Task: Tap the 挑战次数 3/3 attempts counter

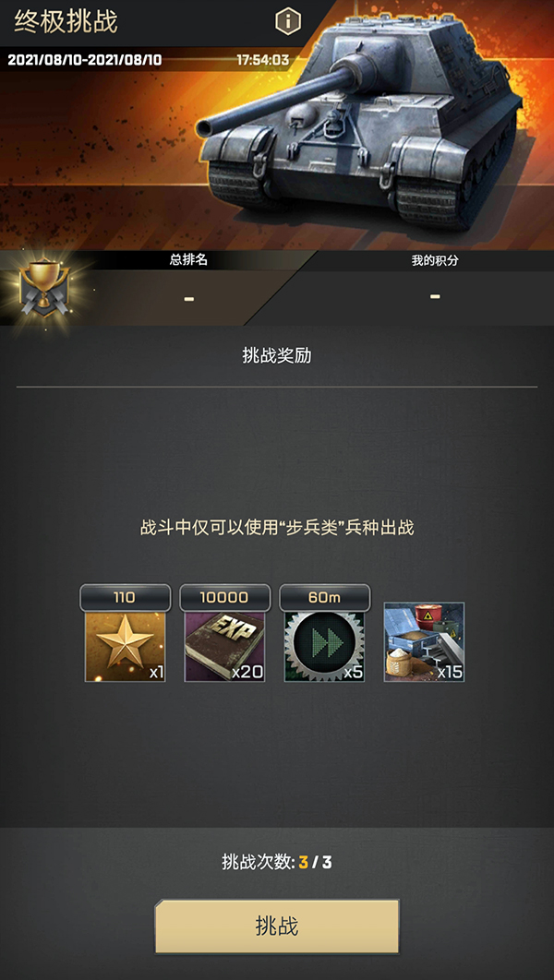Action: [x=277, y=863]
